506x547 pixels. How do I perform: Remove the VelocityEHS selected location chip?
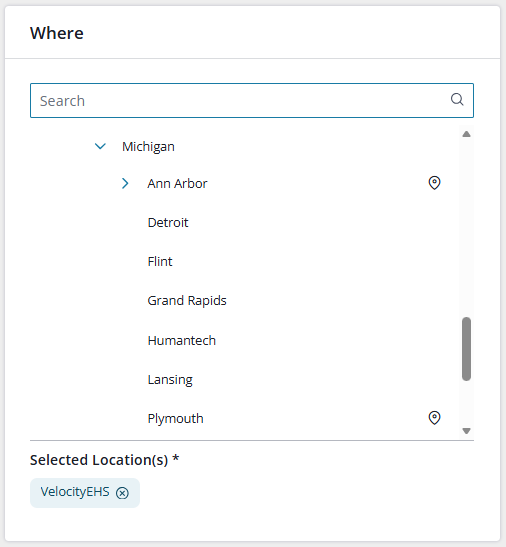tap(122, 493)
